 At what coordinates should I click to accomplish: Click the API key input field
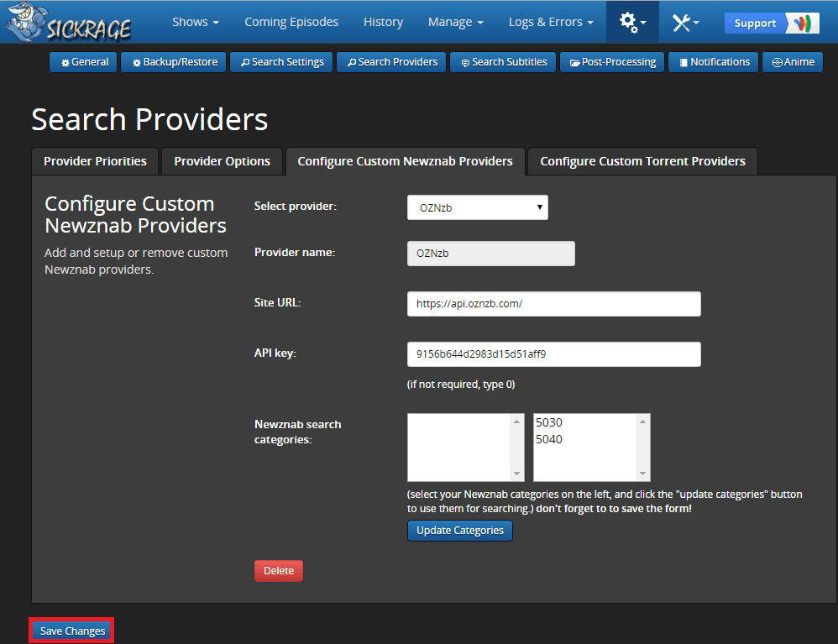click(x=553, y=354)
